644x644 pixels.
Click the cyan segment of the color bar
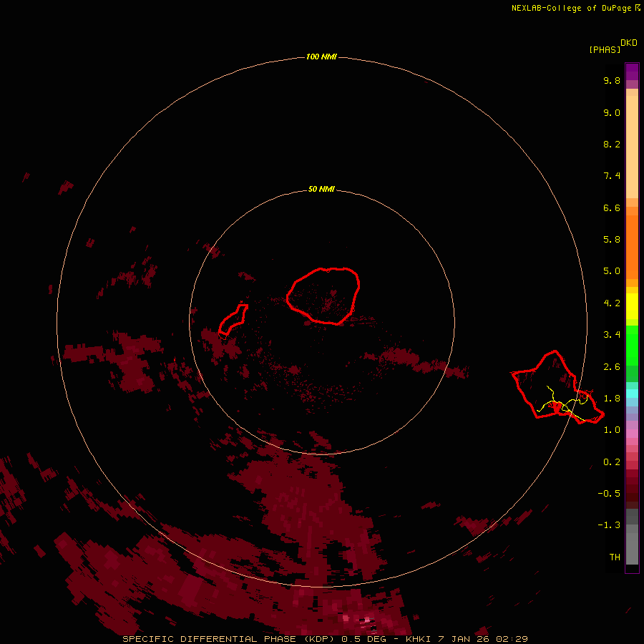632,394
